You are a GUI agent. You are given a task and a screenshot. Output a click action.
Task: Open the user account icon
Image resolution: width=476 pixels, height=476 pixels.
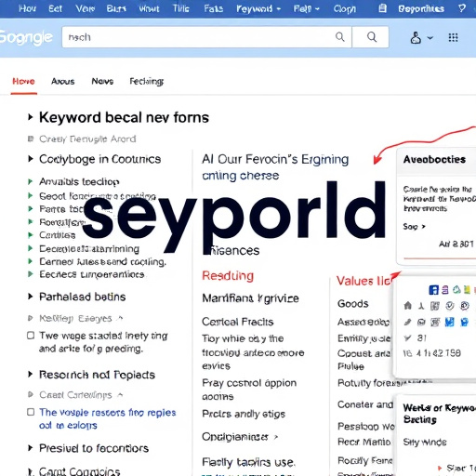click(416, 38)
